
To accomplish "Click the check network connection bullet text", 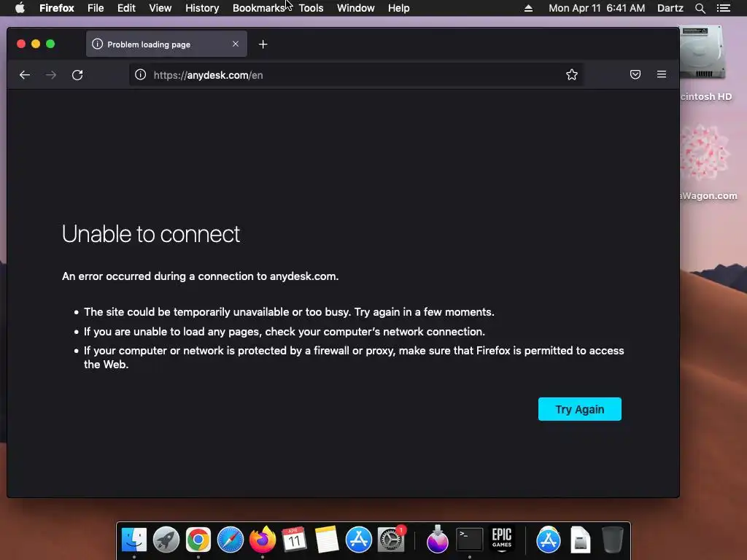I will [285, 332].
